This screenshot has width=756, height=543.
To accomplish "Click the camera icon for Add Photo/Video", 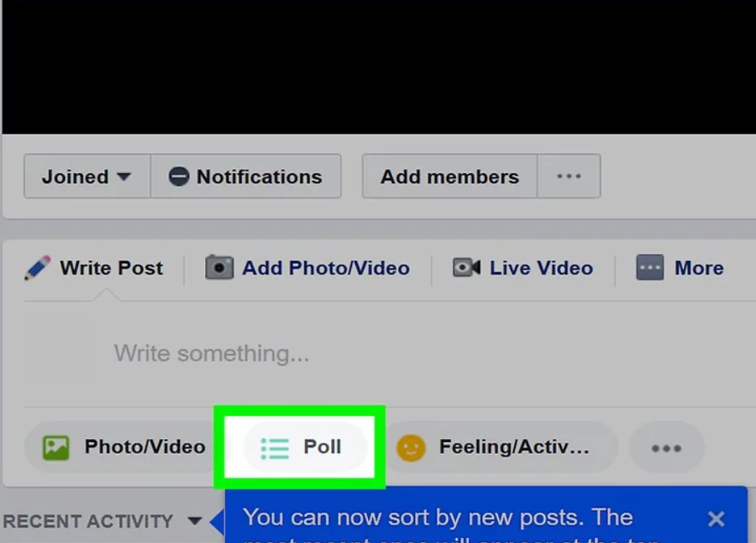I will pos(219,267).
